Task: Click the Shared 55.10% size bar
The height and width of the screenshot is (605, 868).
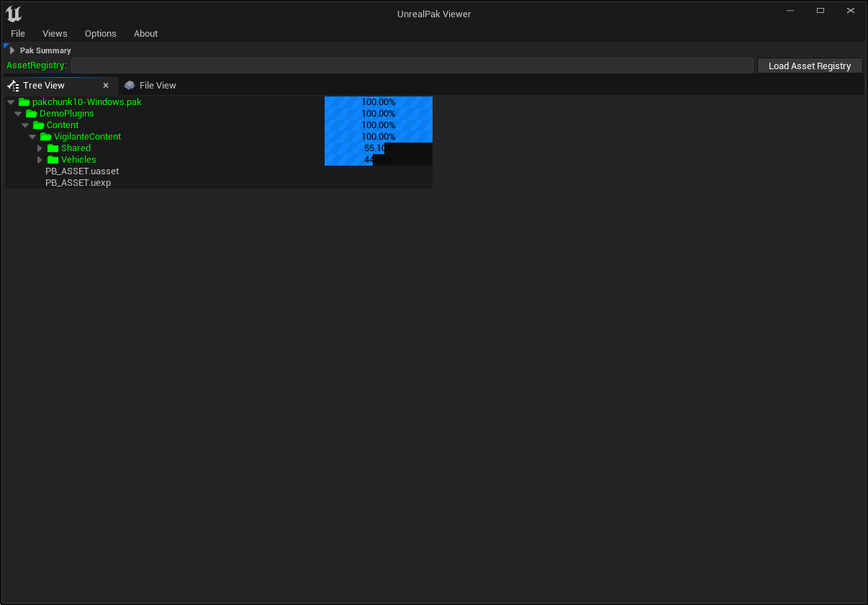Action: (379, 148)
